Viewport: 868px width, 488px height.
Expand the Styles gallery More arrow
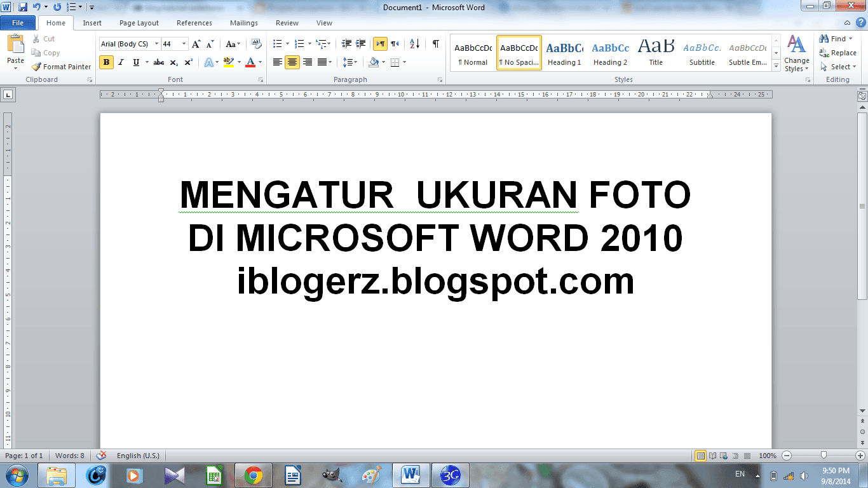coord(776,65)
